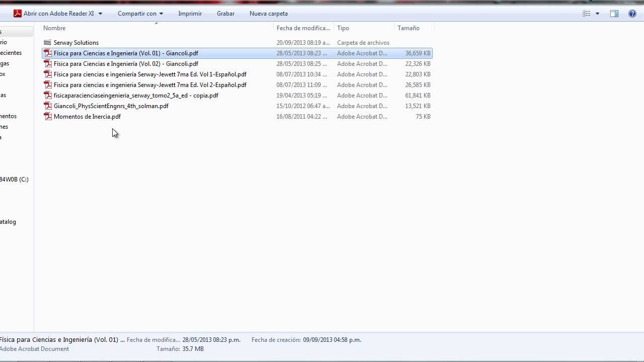Click the '08/07/2013 11:09' date cell

click(302, 85)
